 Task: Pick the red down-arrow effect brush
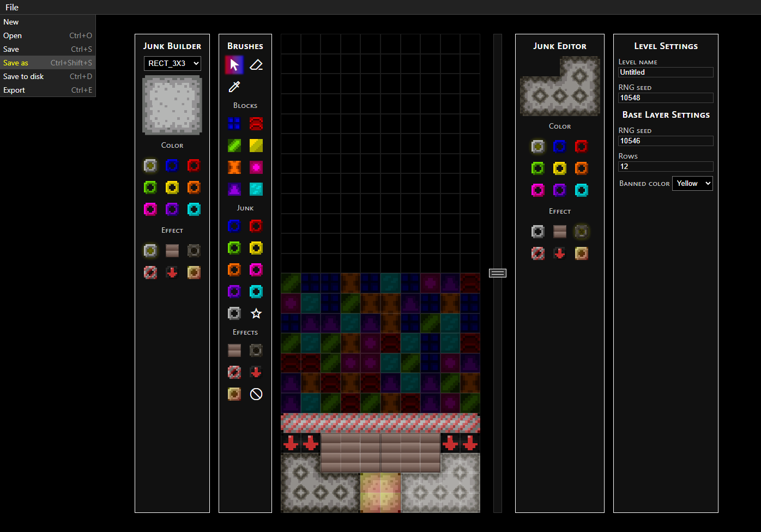click(x=256, y=372)
